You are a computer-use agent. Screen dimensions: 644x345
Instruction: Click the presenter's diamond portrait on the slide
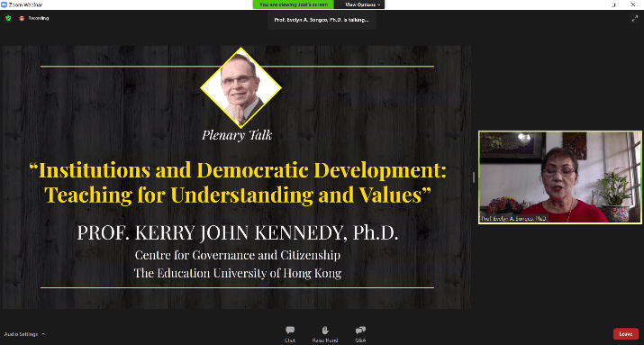pyautogui.click(x=240, y=87)
